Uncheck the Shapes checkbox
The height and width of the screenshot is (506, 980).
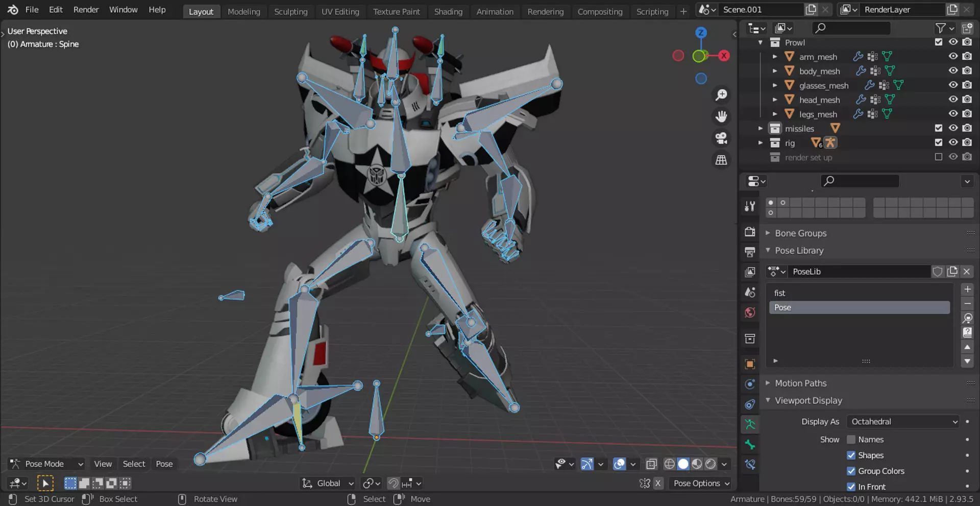tap(851, 455)
